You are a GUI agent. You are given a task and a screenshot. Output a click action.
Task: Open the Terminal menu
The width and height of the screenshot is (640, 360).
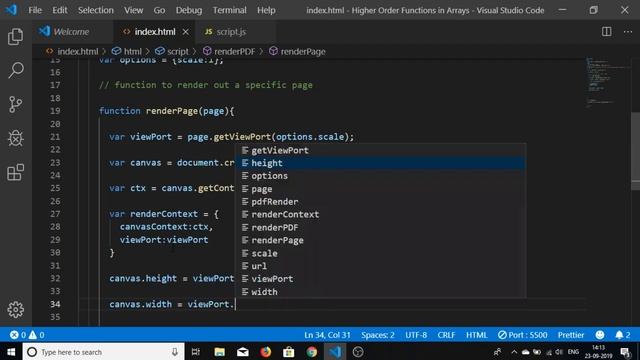(x=229, y=10)
